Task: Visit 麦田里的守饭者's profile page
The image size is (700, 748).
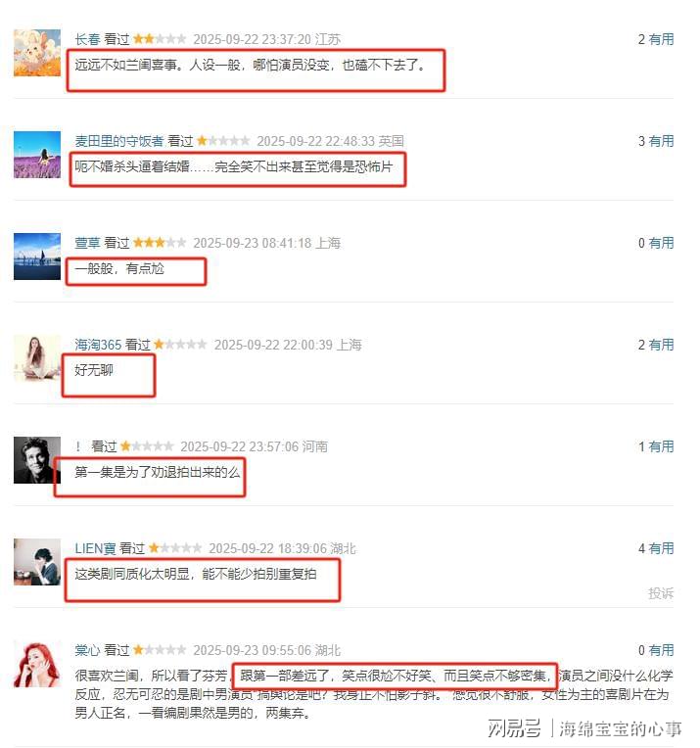Action: (118, 141)
